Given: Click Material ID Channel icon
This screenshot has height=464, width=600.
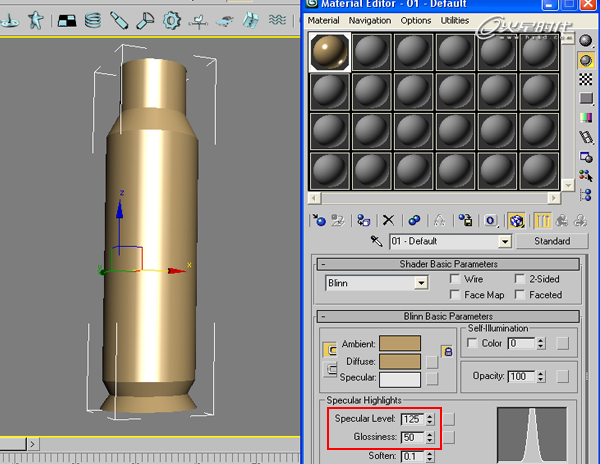Looking at the screenshot, I should click(x=491, y=221).
